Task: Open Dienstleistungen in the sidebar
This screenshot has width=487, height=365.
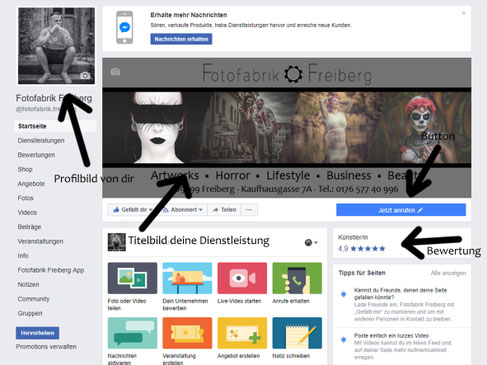Action: [x=41, y=141]
